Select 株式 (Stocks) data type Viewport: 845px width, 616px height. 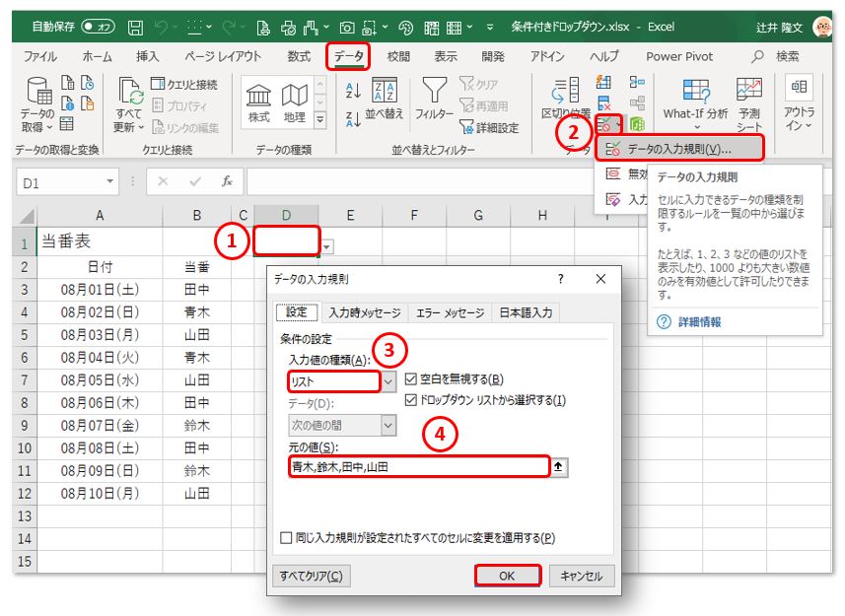click(x=258, y=103)
